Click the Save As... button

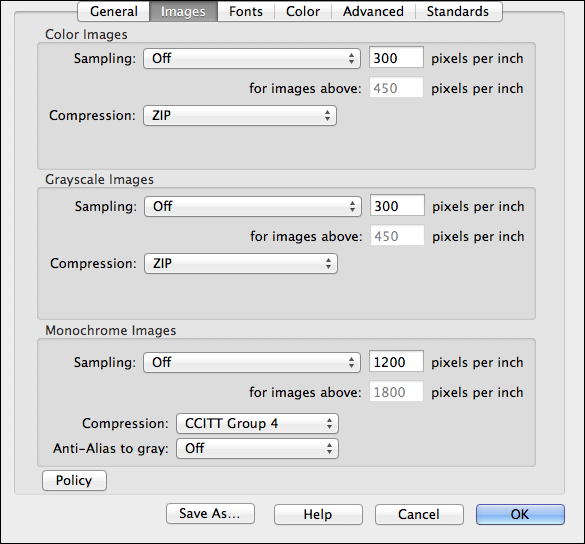coord(210,514)
